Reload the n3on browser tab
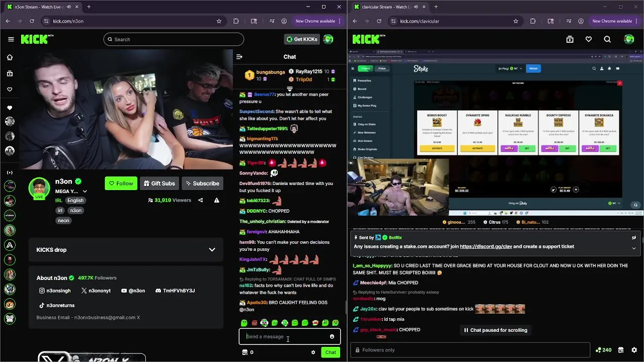This screenshot has width=644, height=362. click(32, 21)
